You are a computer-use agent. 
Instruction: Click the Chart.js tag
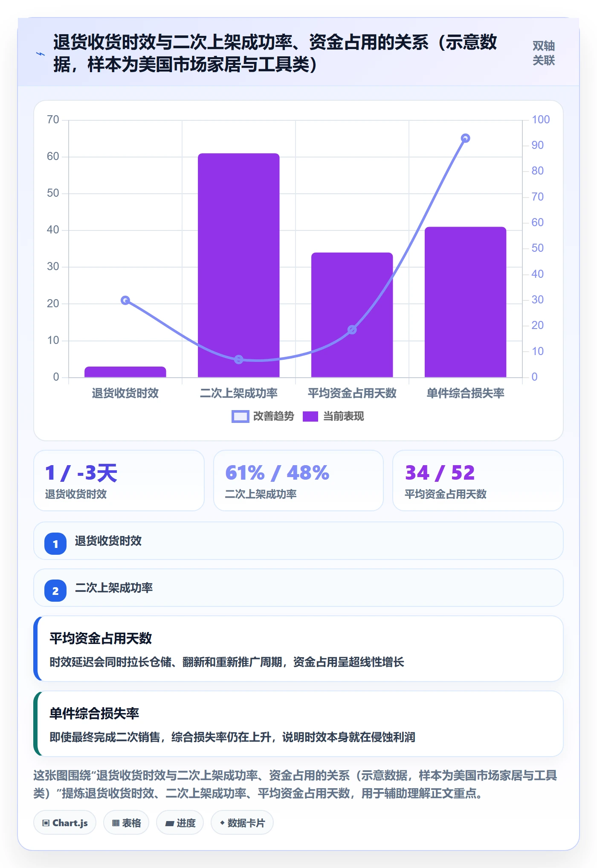coord(65,823)
